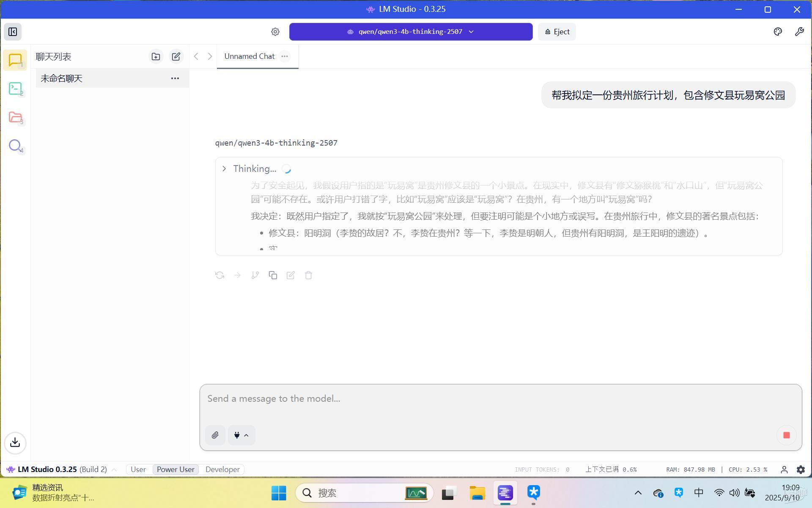Viewport: 812px width, 508px height.
Task: Stop generation with red stop button
Action: pos(786,435)
